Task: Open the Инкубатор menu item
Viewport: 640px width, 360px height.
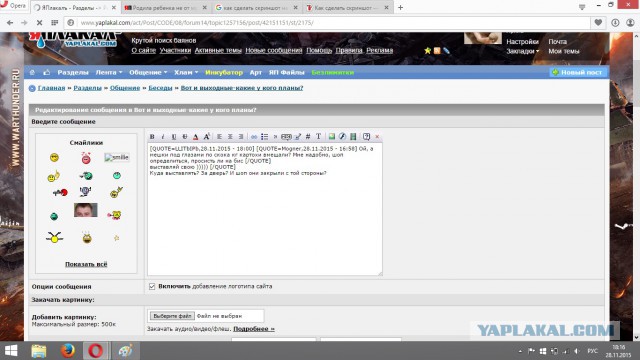Action: pyautogui.click(x=224, y=72)
